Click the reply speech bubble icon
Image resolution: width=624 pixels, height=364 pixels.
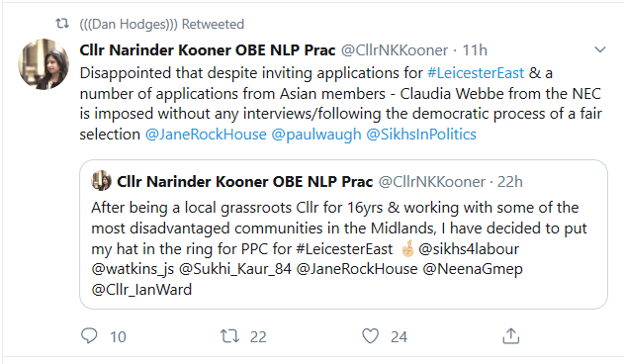coord(89,336)
